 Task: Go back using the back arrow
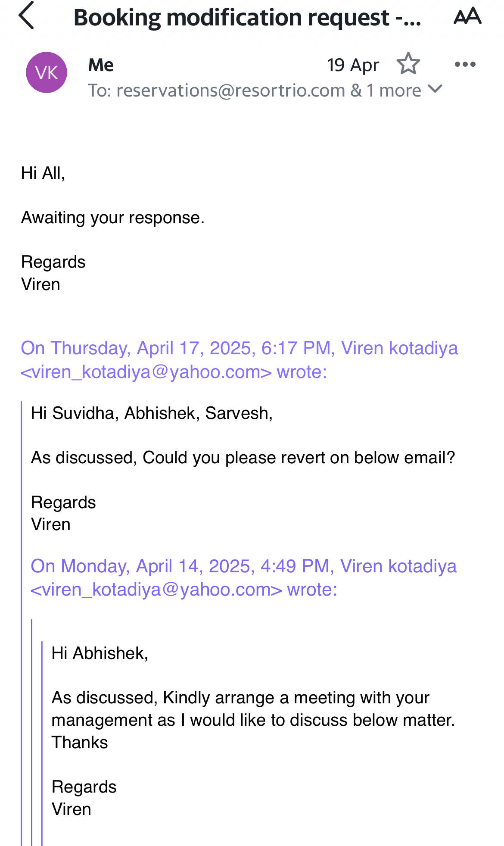(27, 16)
